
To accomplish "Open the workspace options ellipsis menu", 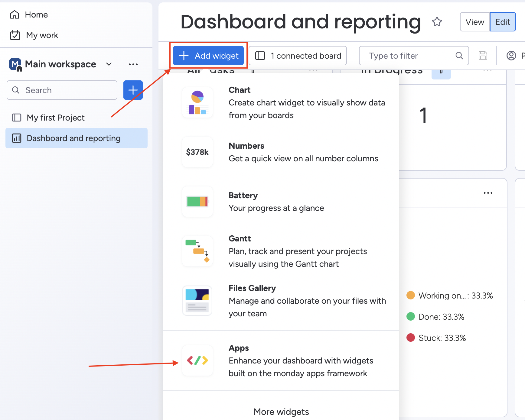I will pyautogui.click(x=133, y=64).
